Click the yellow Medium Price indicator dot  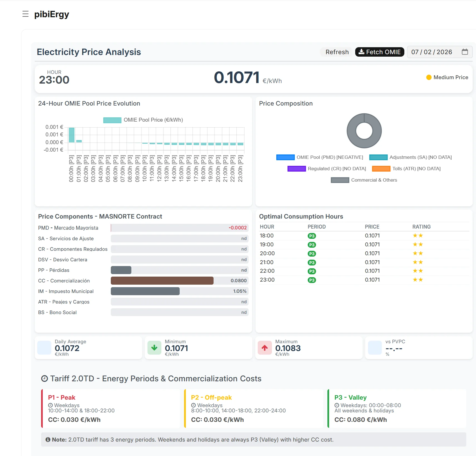pyautogui.click(x=429, y=77)
